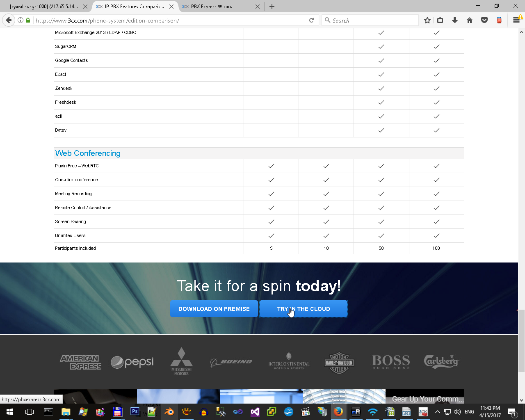Click the Zendesk row label
The image size is (525, 420).
coord(64,88)
